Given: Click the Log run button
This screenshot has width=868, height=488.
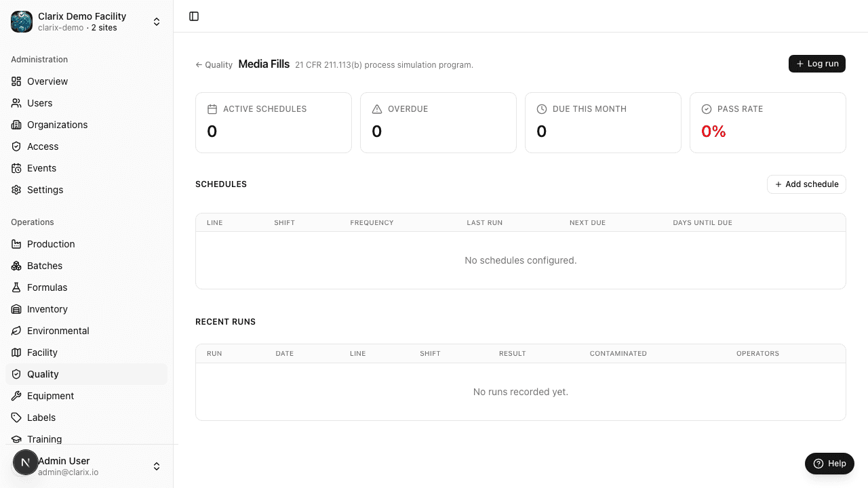Looking at the screenshot, I should 817,63.
